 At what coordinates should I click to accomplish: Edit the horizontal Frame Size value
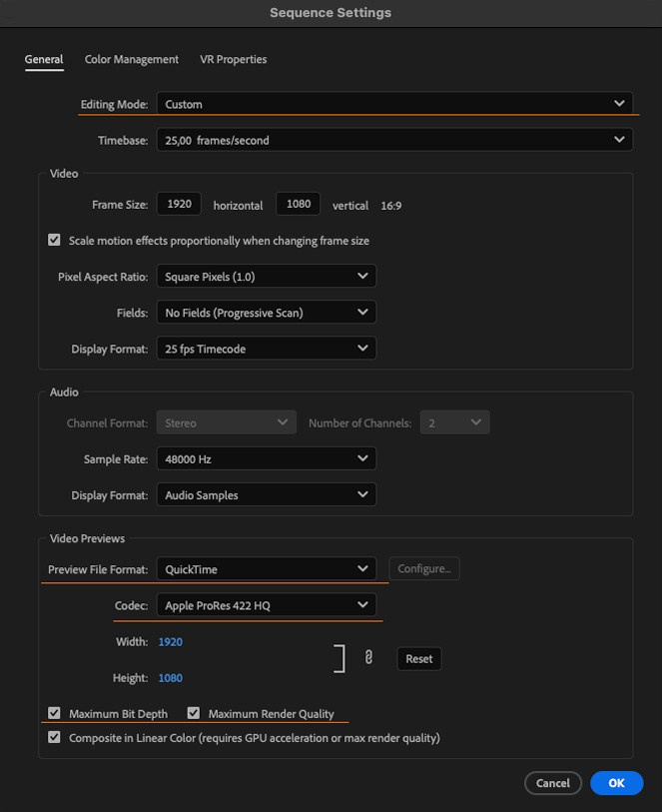pos(178,204)
